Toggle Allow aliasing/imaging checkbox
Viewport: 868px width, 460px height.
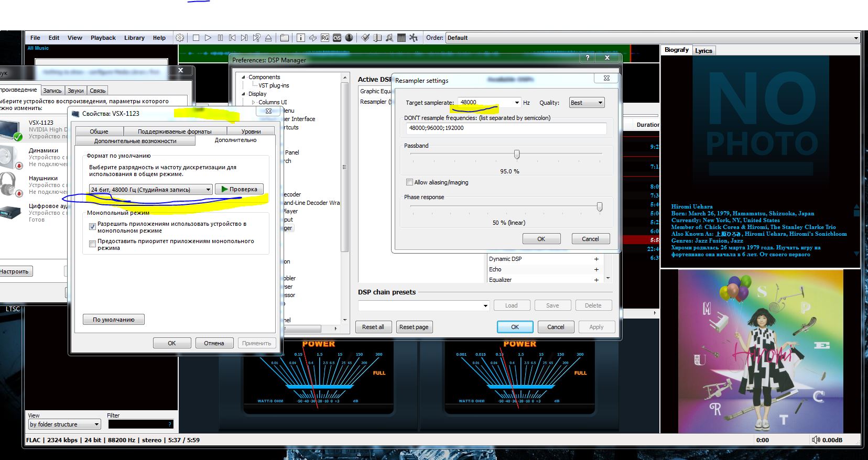[409, 182]
